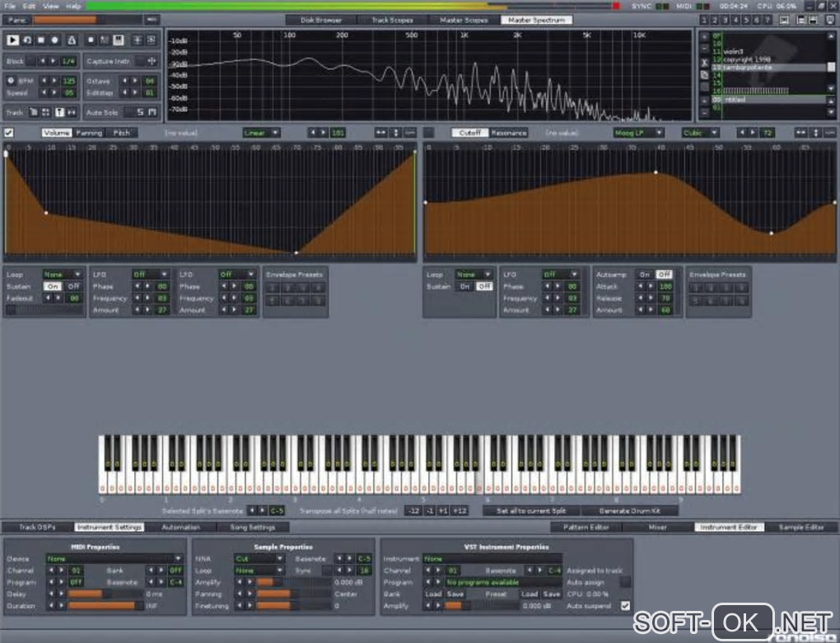
Task: Click the rightmost render/monitor icon in the top bar
Action: [x=830, y=21]
